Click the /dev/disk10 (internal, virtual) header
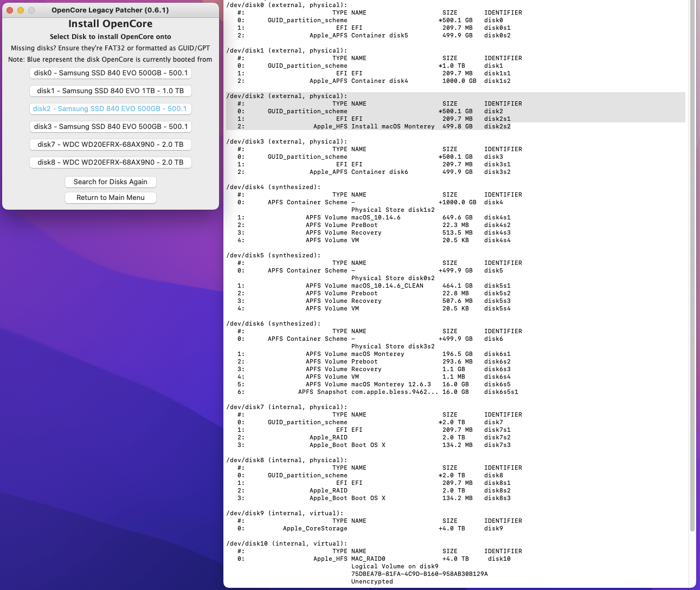 click(287, 543)
